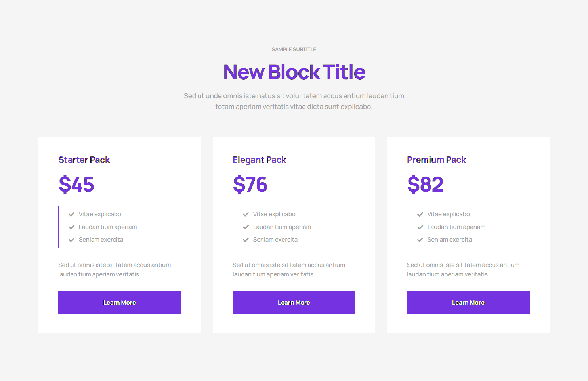The width and height of the screenshot is (588, 381).
Task: Select the Elegant Pack heading
Action: pos(259,160)
